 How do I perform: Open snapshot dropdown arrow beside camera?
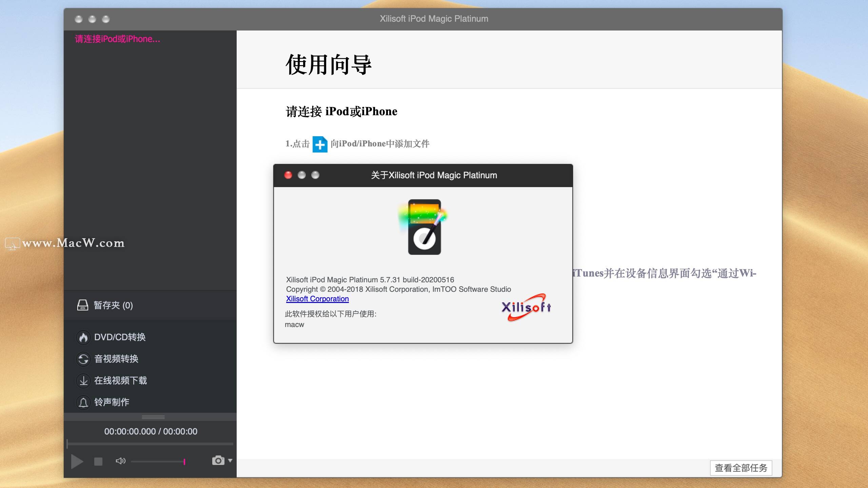point(230,461)
